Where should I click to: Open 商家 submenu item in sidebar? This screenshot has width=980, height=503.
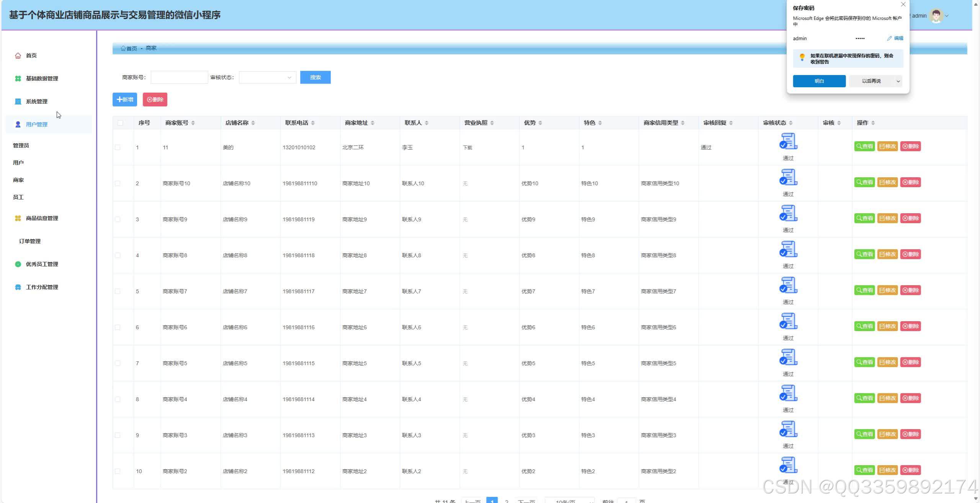click(18, 180)
